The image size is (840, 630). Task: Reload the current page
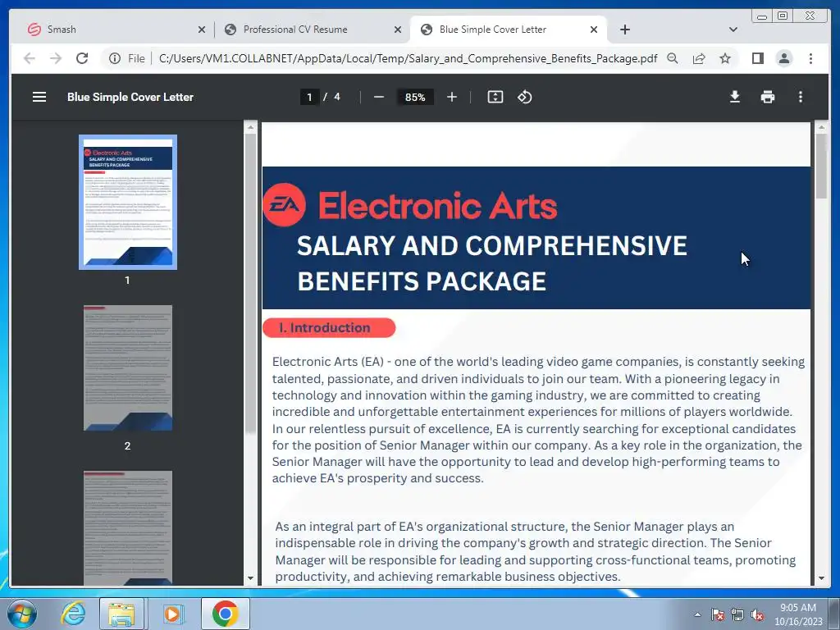(82, 58)
